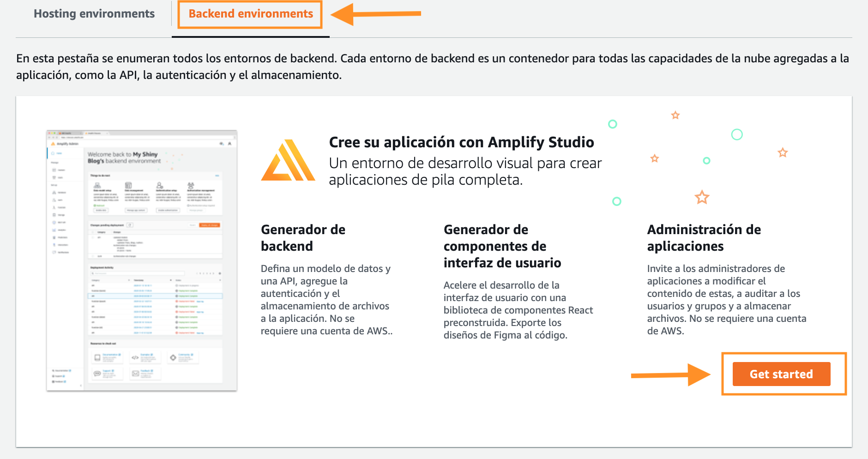Click the paragraph starting 'Acelere el desarrollo'
Image resolution: width=868 pixels, height=459 pixels.
coord(518,310)
